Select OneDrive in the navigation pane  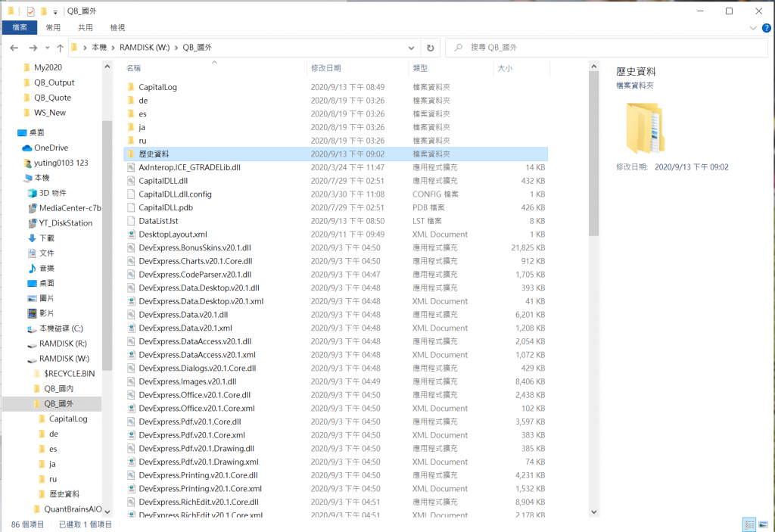(x=51, y=148)
